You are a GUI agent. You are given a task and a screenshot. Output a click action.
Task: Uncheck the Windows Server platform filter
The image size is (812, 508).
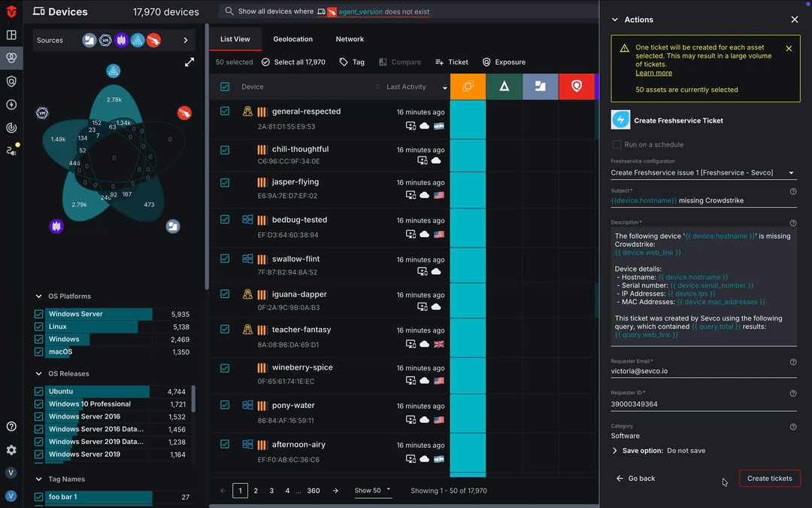[x=39, y=314]
